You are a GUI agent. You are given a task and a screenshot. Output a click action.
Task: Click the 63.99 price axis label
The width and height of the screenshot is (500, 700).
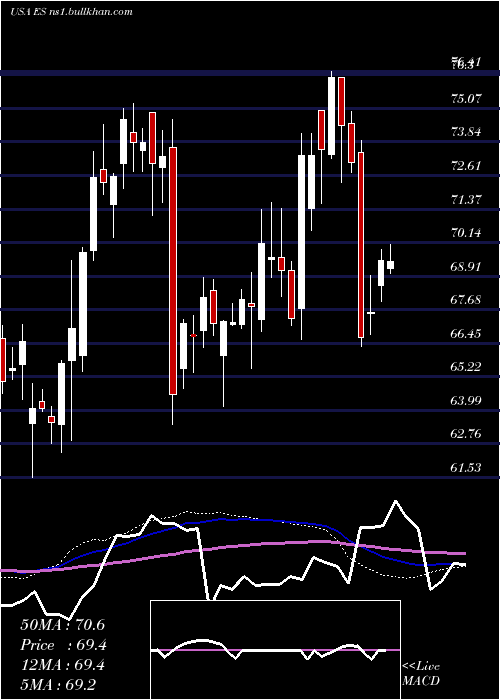(467, 400)
